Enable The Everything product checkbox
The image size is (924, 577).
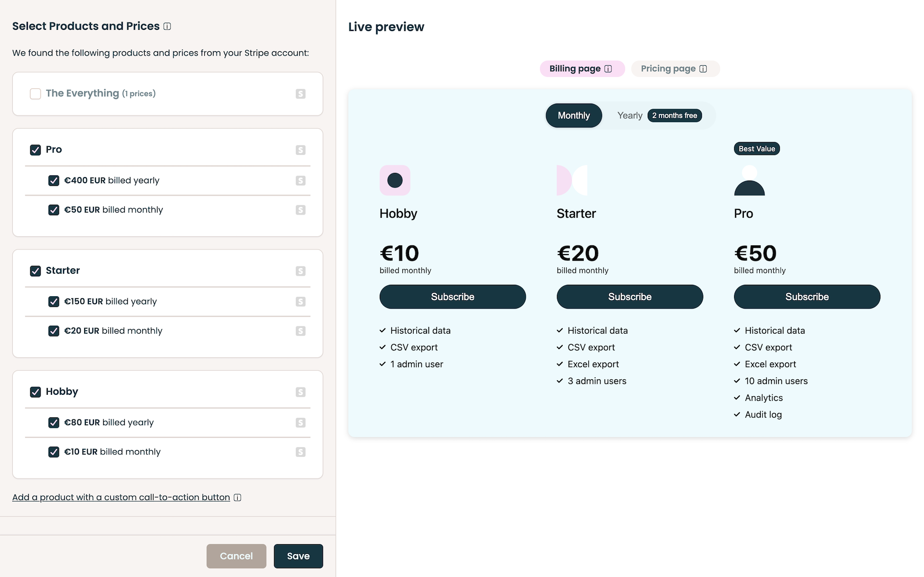pos(35,94)
